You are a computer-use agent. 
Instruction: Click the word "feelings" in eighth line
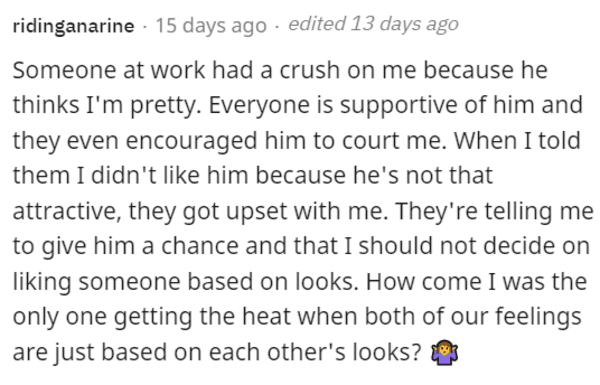coord(538,318)
